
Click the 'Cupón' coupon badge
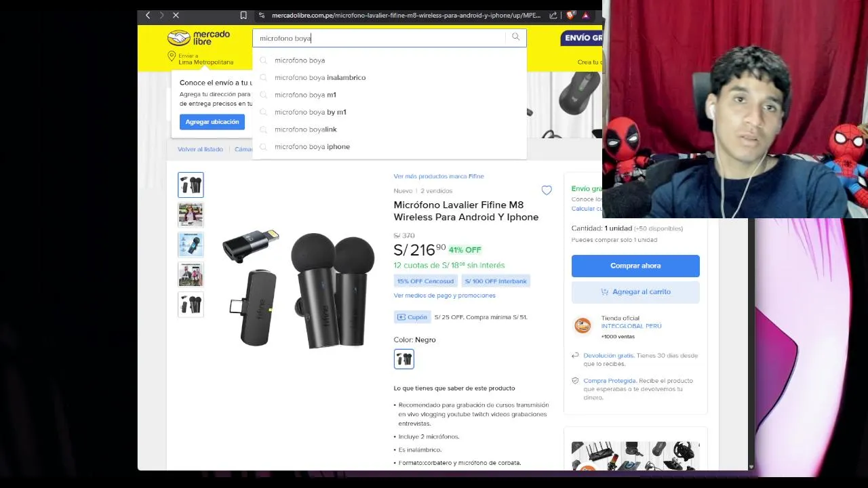(x=412, y=317)
